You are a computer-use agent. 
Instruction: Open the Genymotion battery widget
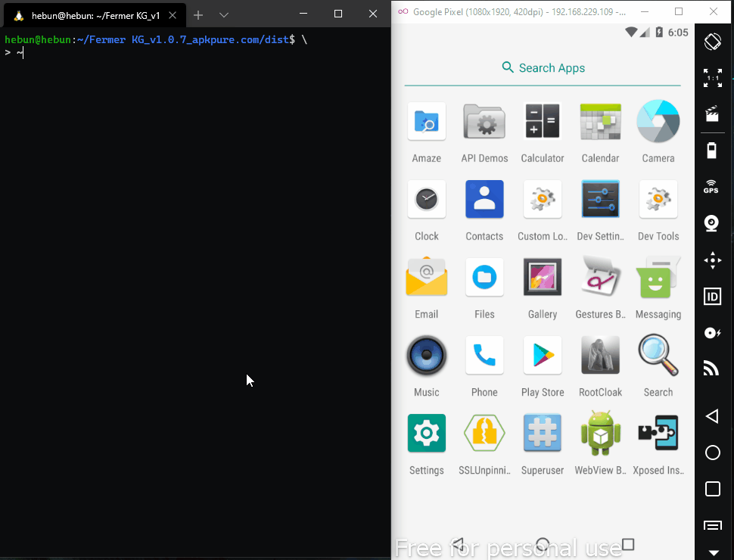tap(711, 151)
